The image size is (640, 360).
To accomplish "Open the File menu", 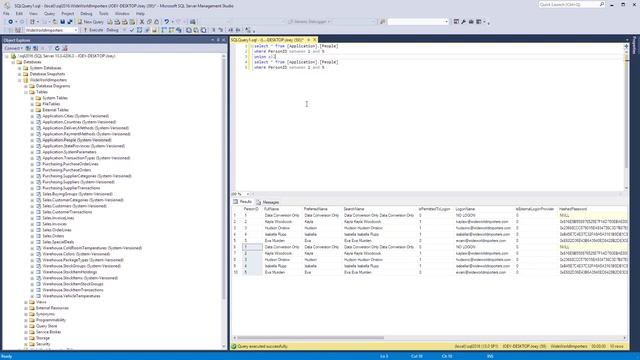I will pos(6,13).
